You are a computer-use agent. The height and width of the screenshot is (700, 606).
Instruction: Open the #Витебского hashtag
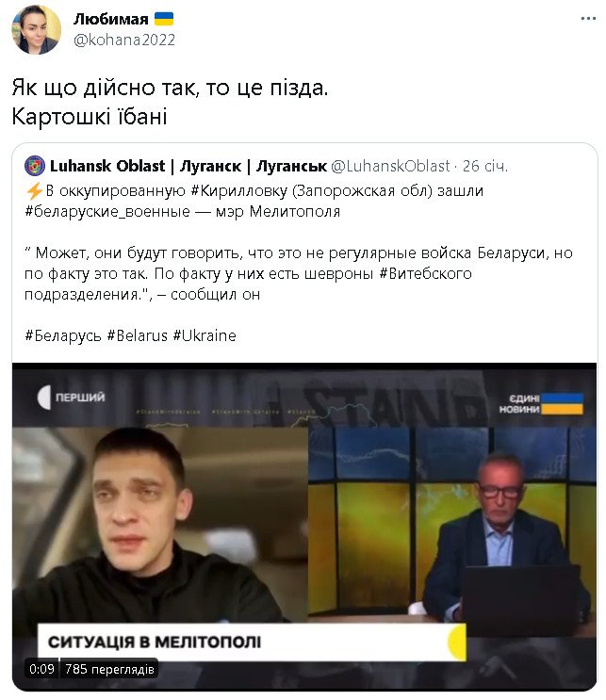coord(425,273)
